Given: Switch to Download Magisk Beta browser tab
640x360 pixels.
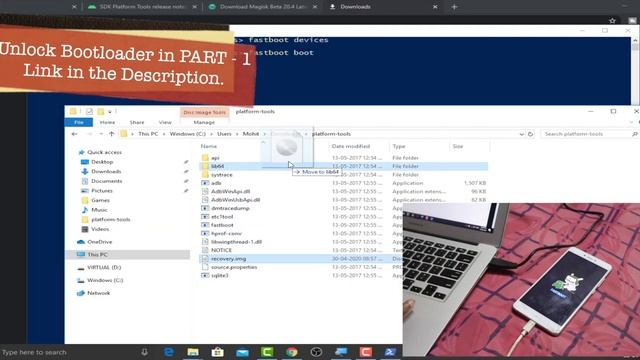Looking at the screenshot, I should pos(263,7).
